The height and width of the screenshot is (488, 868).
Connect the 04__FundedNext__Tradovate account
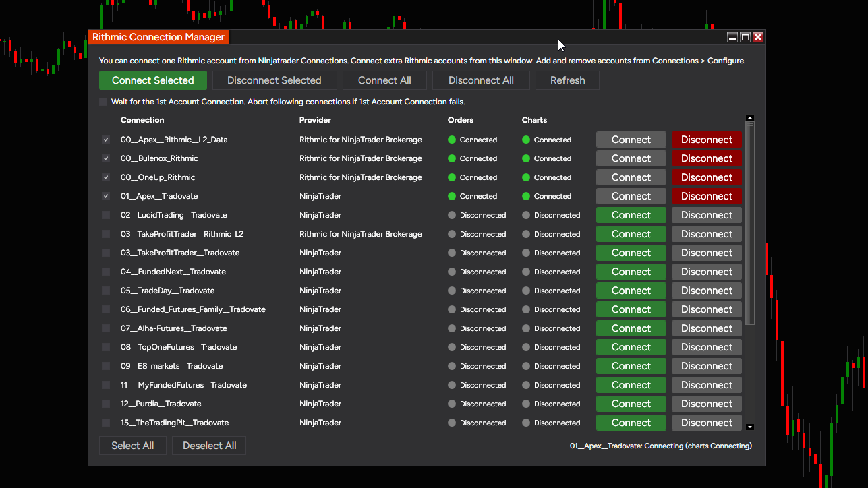[631, 272]
